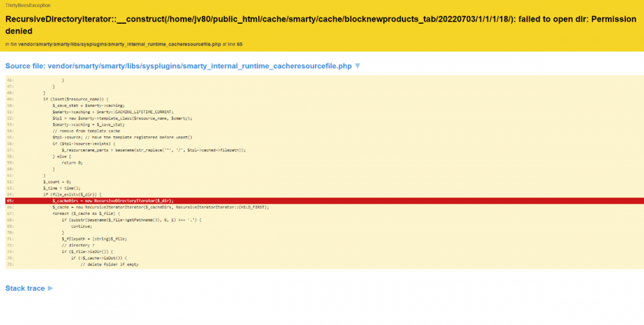Click the line 66 RecursiveIteratorIterator code
Screen dimensions: 644x325
pos(160,207)
